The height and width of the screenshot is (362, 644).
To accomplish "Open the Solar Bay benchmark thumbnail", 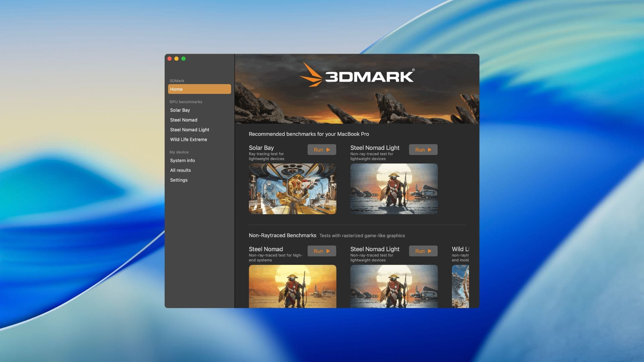I will [x=292, y=189].
